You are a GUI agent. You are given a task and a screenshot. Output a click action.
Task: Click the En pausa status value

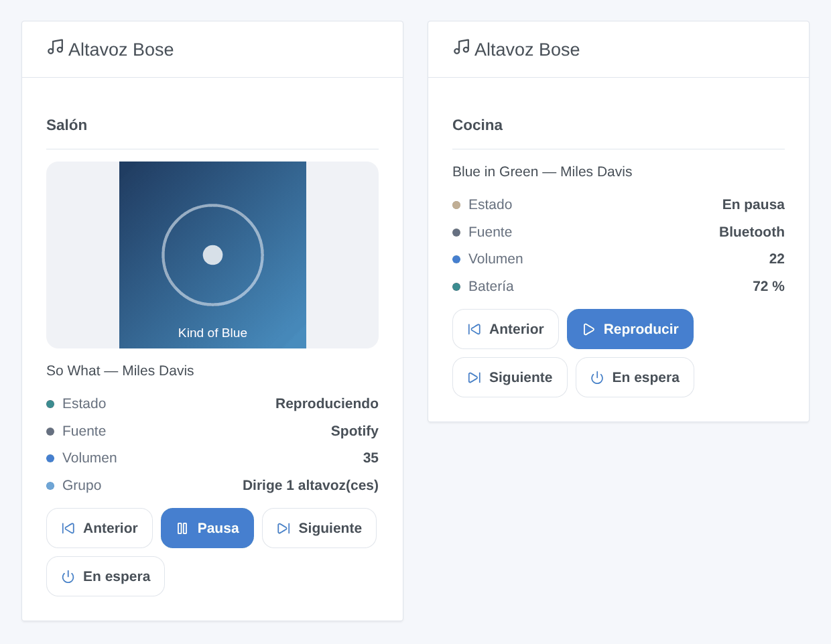pyautogui.click(x=753, y=204)
